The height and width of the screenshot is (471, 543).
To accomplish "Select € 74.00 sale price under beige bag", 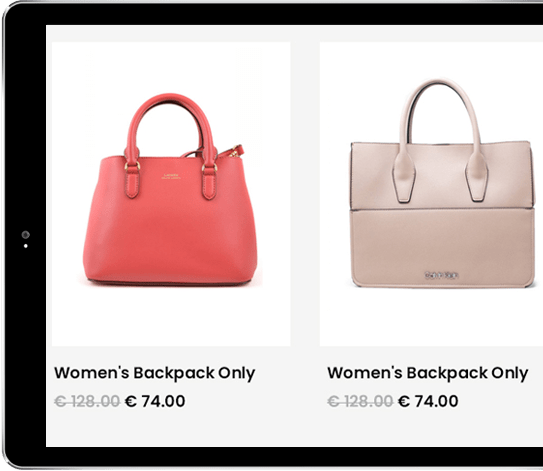I will [x=428, y=401].
